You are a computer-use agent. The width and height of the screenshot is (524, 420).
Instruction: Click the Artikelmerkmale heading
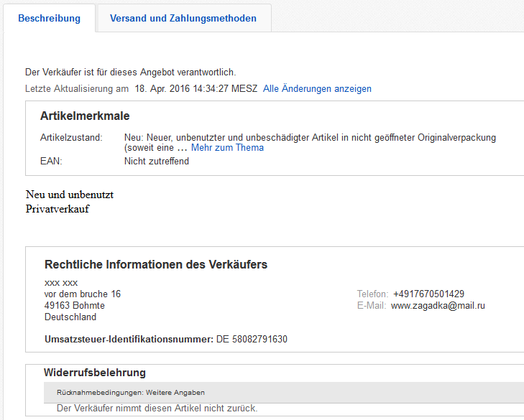point(85,116)
